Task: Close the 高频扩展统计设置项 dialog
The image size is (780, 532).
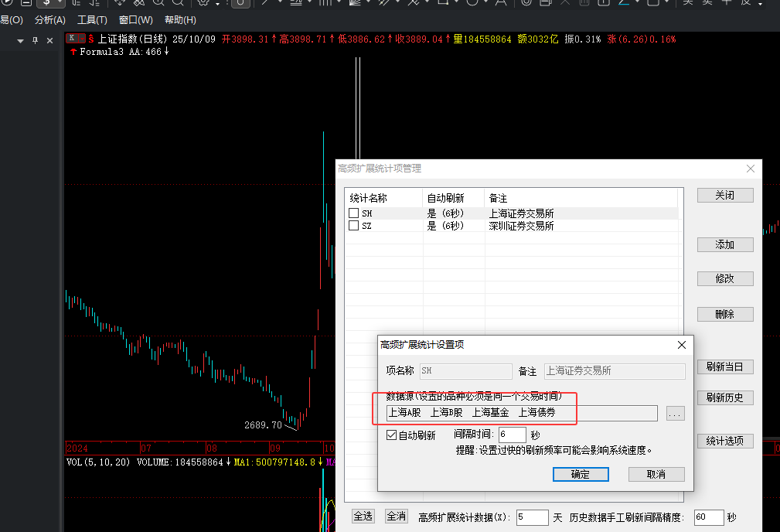Action: coord(682,345)
